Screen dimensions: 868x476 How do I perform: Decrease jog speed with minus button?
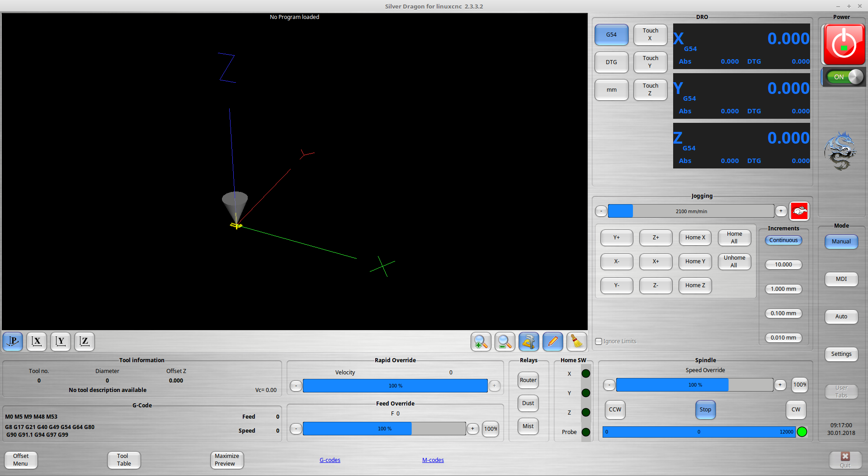tap(601, 211)
